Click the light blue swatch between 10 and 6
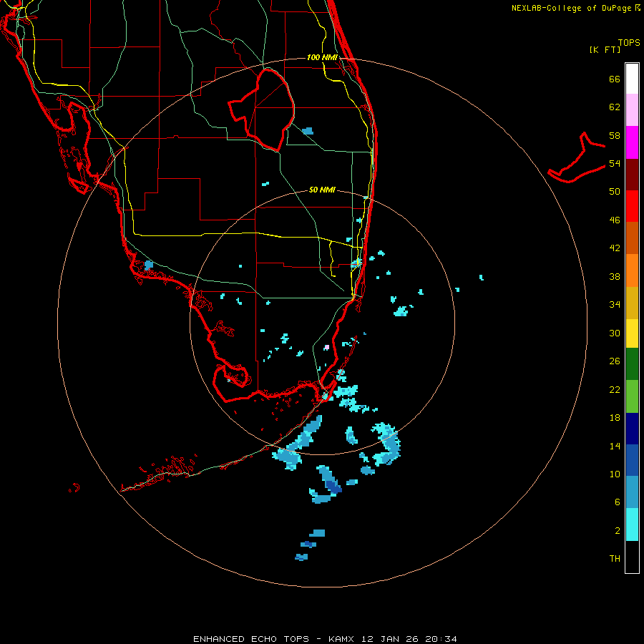Image resolution: width=644 pixels, height=644 pixels. [x=632, y=492]
